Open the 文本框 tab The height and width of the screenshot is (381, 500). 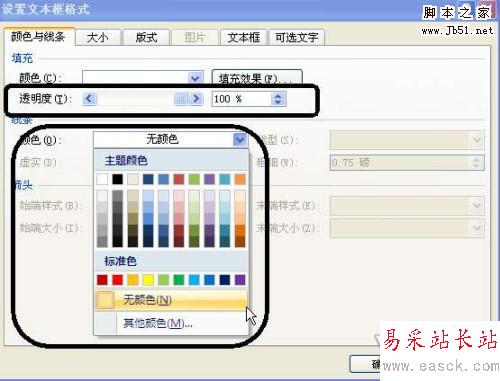(244, 37)
